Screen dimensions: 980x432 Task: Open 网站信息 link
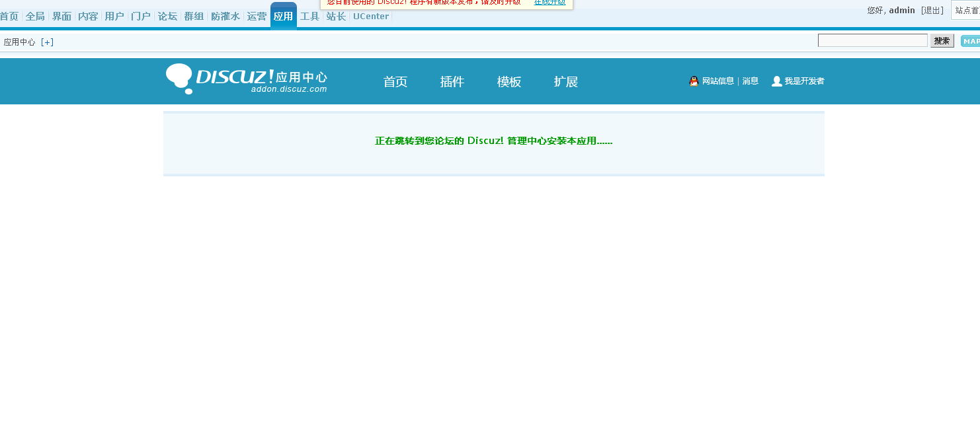point(718,81)
